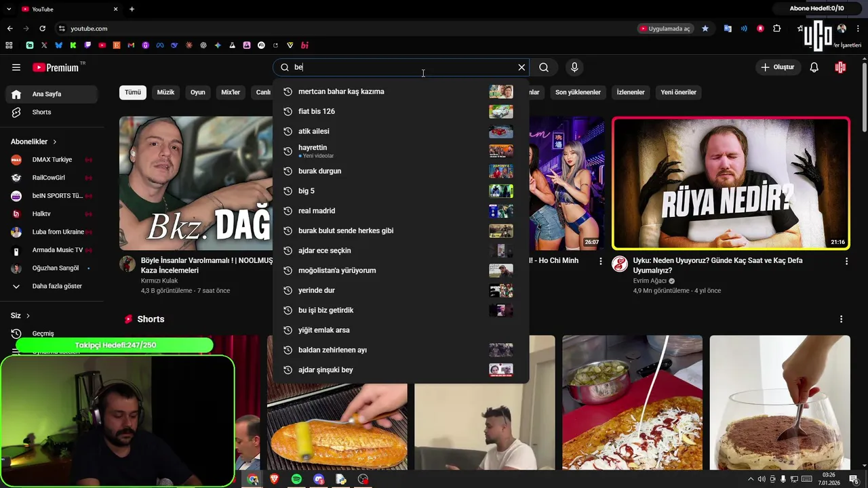Expand the Siz section chevron
This screenshot has width=868, height=488.
click(28, 316)
